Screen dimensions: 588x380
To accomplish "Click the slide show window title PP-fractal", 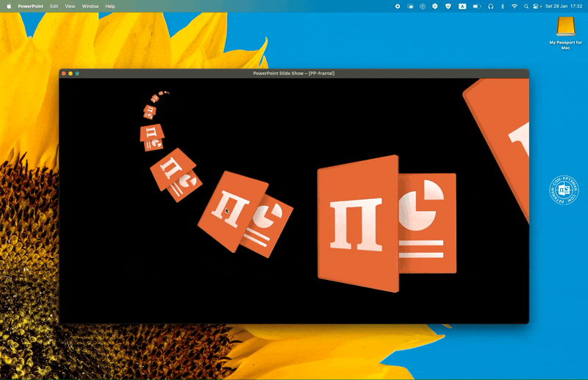I will [x=293, y=74].
